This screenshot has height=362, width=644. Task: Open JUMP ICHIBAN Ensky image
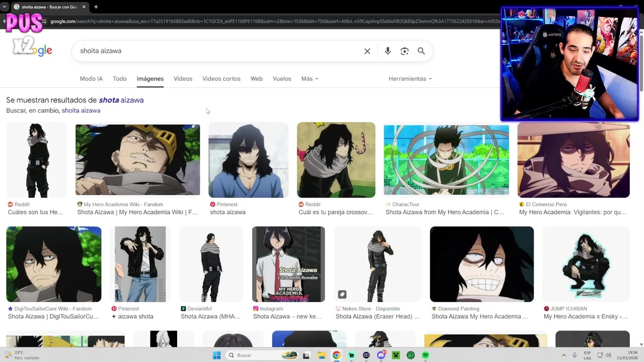click(586, 264)
